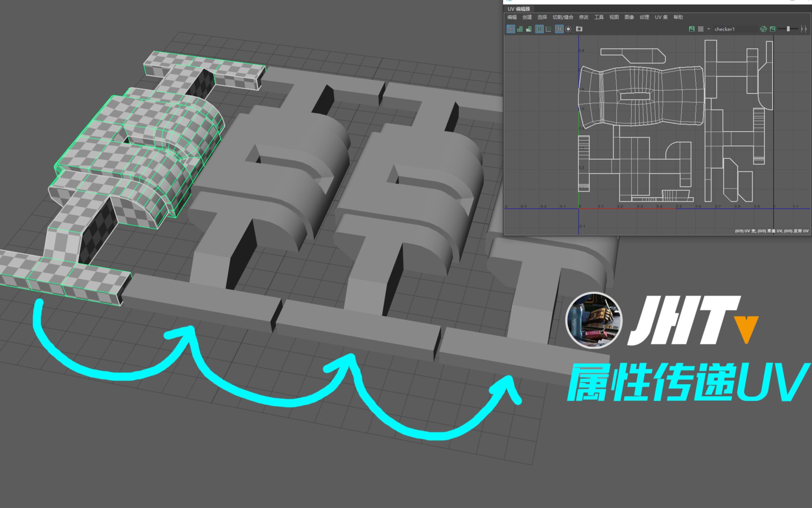The image size is (812, 508).
Task: Open the 工具 menu in UV editor
Action: pyautogui.click(x=599, y=17)
